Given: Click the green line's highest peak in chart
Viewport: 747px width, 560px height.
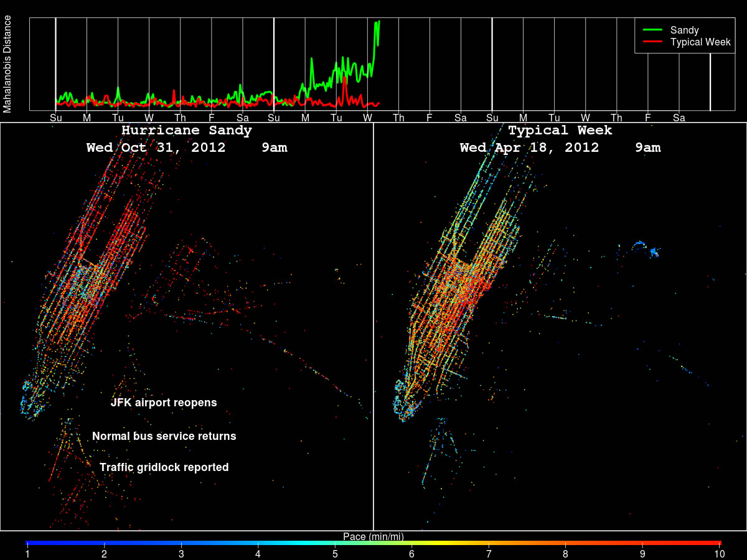Looking at the screenshot, I should (x=378, y=22).
